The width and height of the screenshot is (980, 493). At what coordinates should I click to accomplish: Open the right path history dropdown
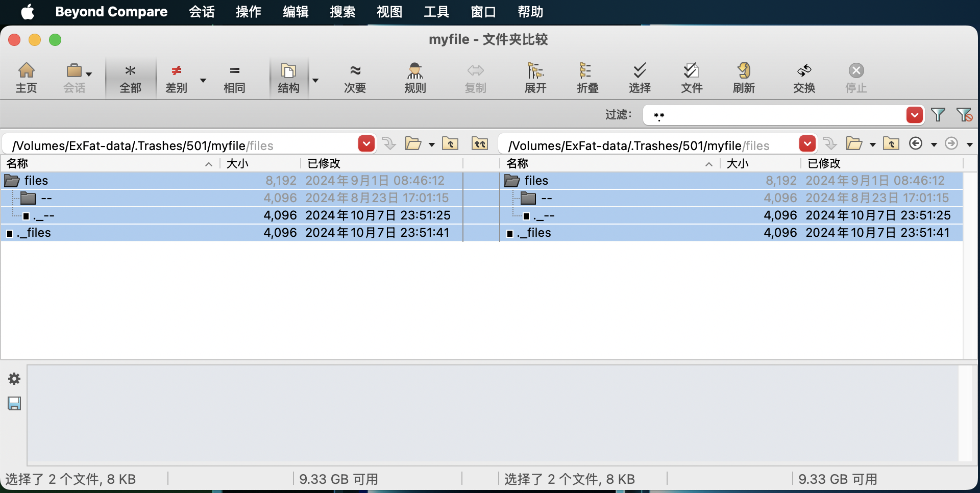coord(807,144)
